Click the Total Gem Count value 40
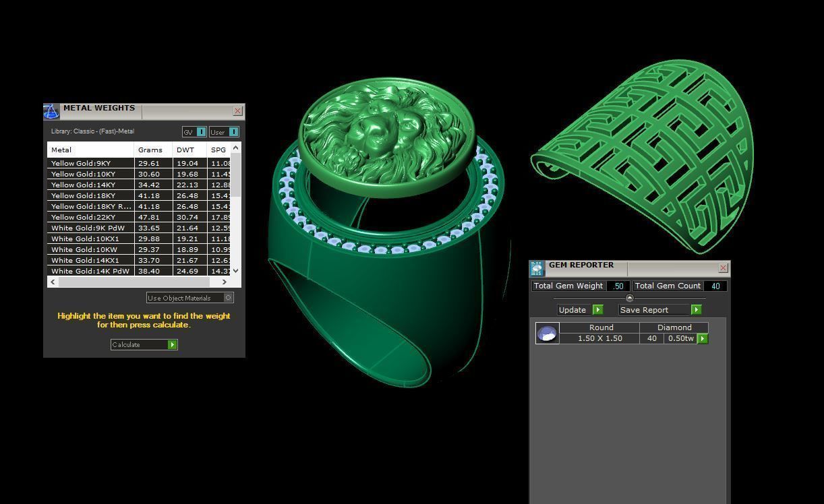Image resolution: width=824 pixels, height=504 pixels. [x=715, y=286]
